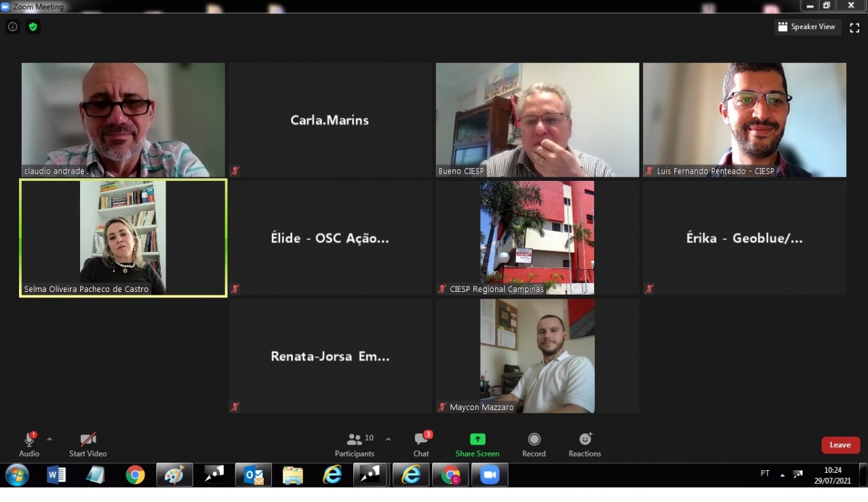Click the PT language indicator
868x502 pixels.
click(x=765, y=474)
